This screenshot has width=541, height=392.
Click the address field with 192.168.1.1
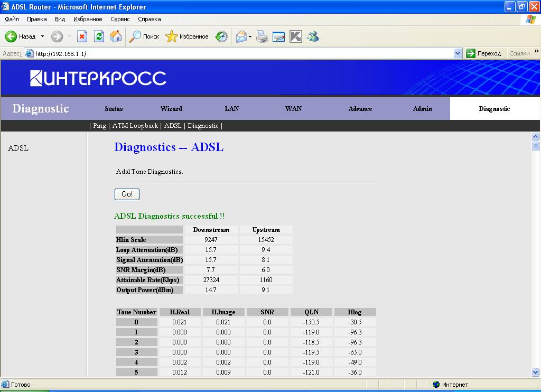coord(238,53)
